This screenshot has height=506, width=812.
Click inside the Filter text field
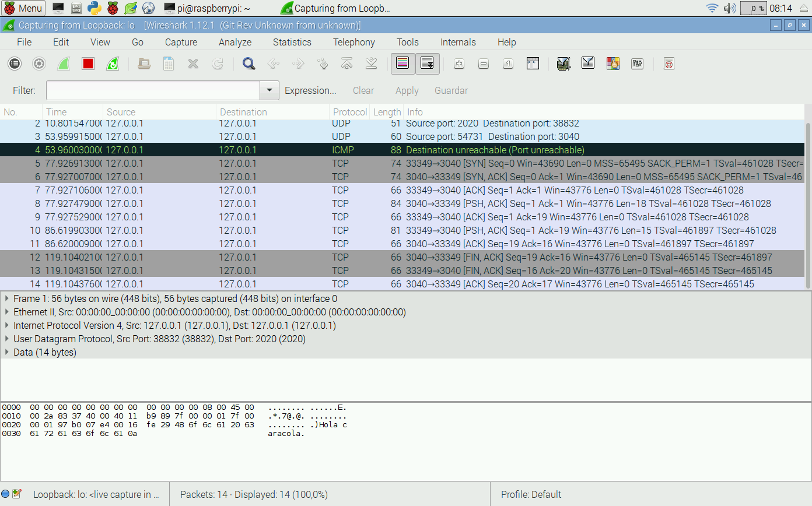[153, 90]
